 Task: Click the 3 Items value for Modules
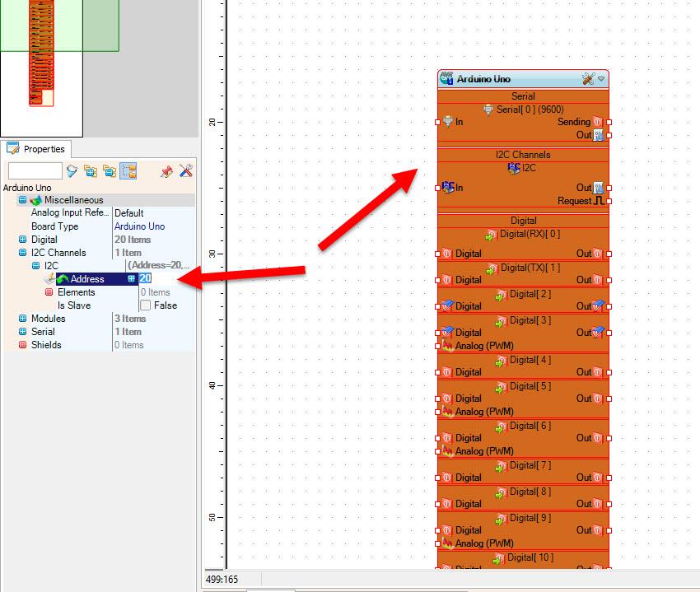[x=130, y=319]
